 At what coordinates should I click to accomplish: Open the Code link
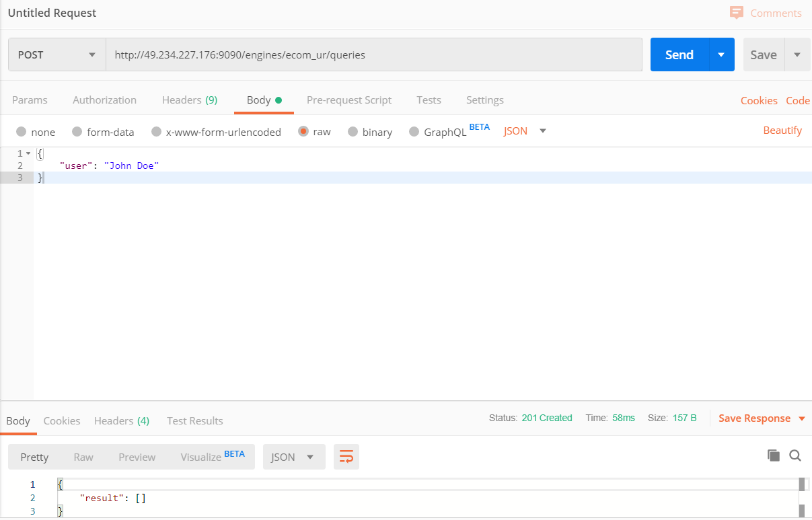coord(798,100)
